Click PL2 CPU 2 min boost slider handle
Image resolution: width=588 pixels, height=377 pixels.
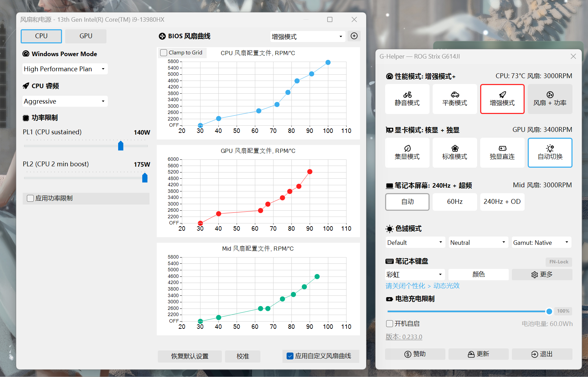pyautogui.click(x=145, y=178)
